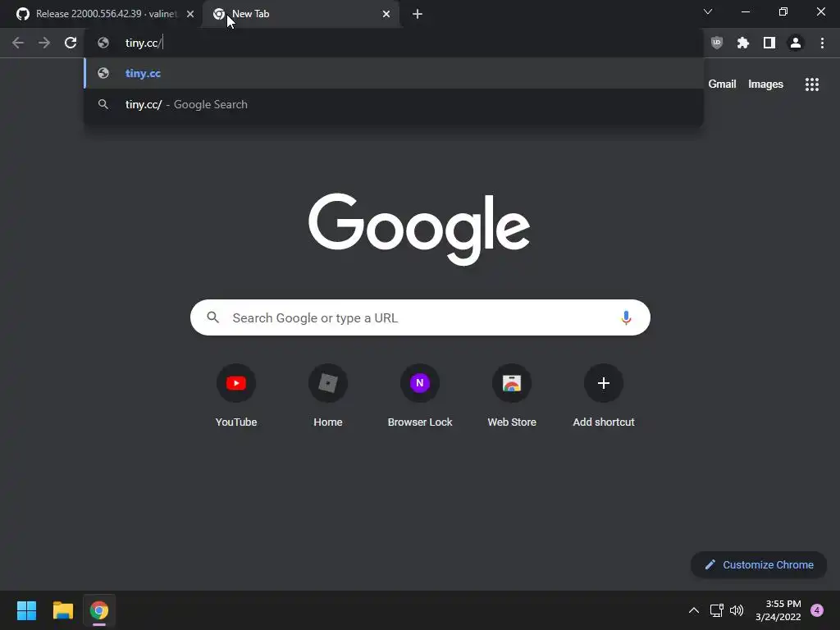Click the browser back arrow
This screenshot has height=630, width=840.
pos(18,43)
